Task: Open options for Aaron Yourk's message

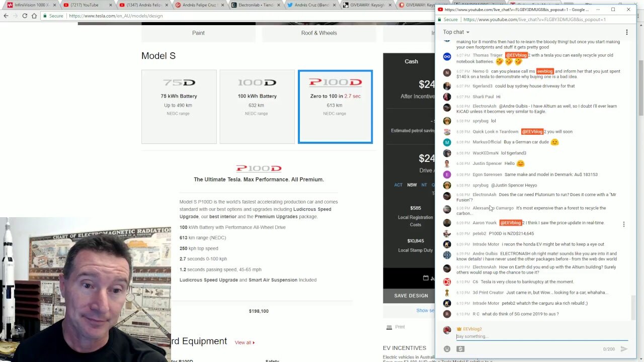Action: click(623, 224)
